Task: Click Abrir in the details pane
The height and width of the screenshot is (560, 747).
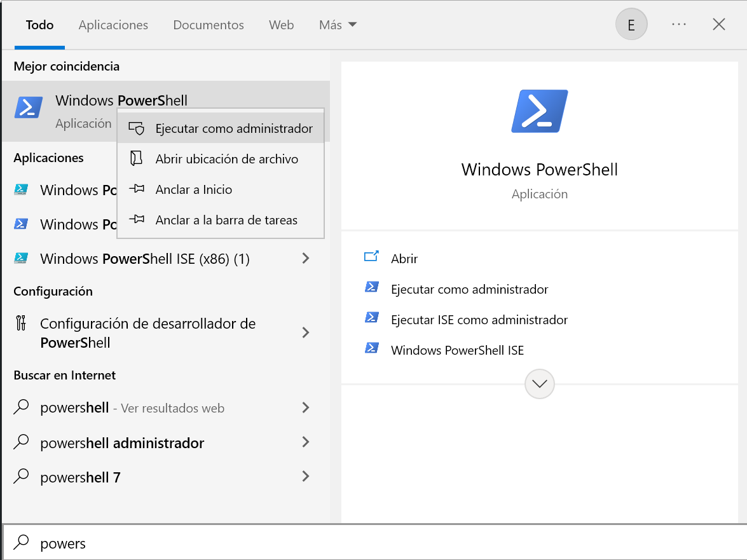Action: tap(404, 259)
